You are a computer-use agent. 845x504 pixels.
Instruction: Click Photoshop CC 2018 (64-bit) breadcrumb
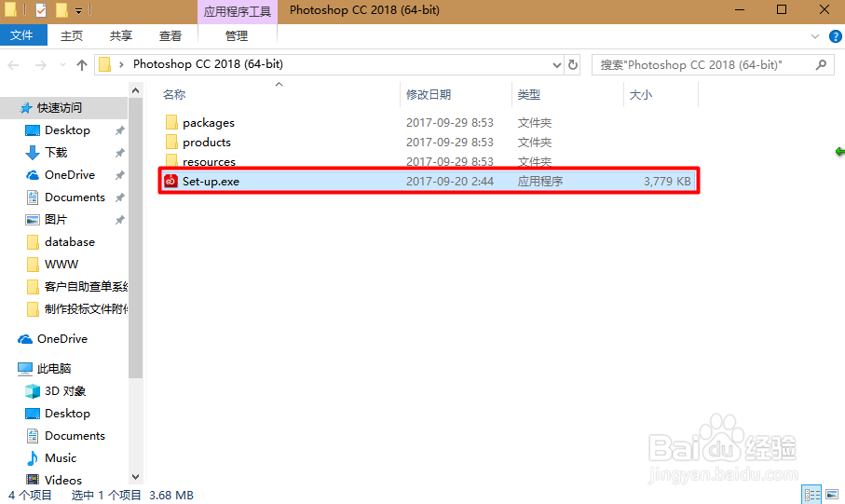coord(208,64)
